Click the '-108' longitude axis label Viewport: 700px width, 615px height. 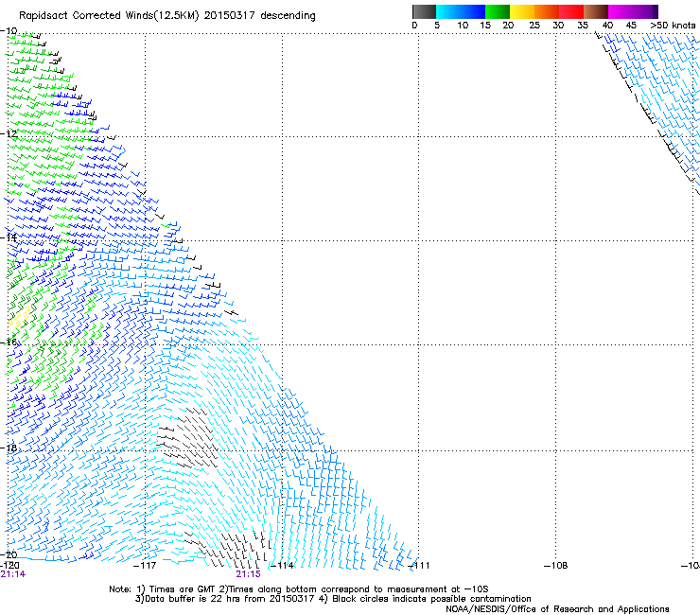556,566
